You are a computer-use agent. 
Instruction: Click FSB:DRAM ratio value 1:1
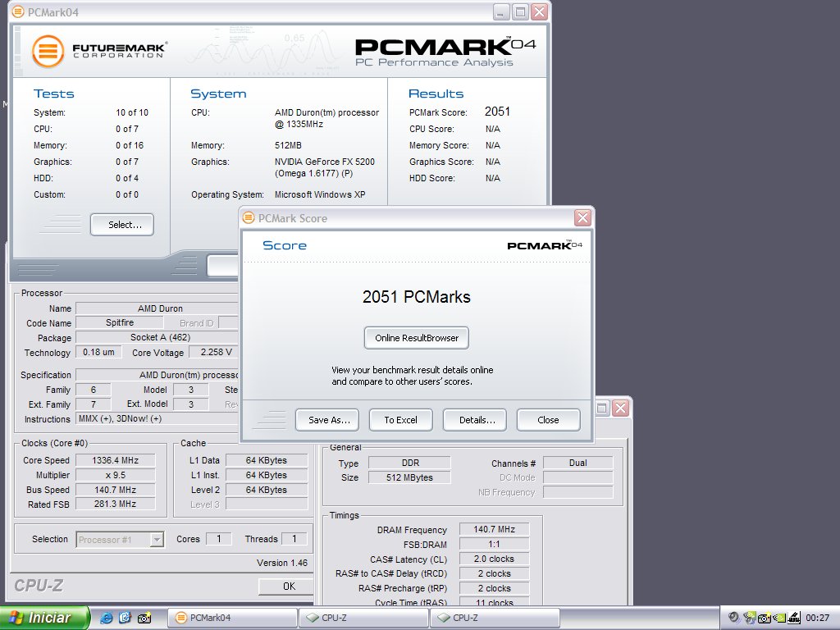pos(494,545)
